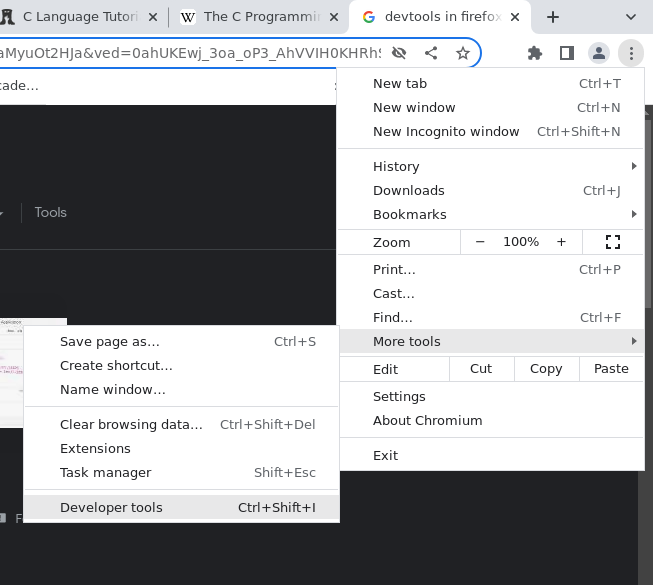Select Name window... entry
Image resolution: width=653 pixels, height=585 pixels.
(182, 390)
